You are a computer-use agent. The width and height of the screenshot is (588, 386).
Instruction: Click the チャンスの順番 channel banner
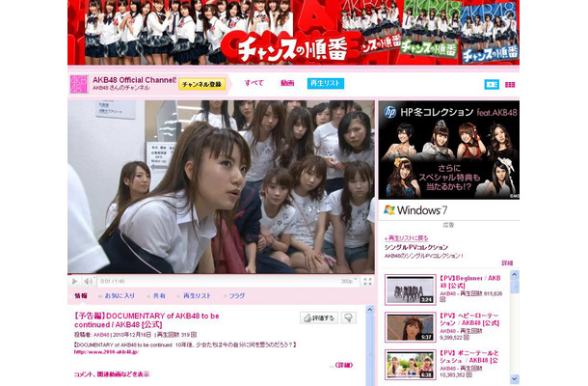coord(293,32)
